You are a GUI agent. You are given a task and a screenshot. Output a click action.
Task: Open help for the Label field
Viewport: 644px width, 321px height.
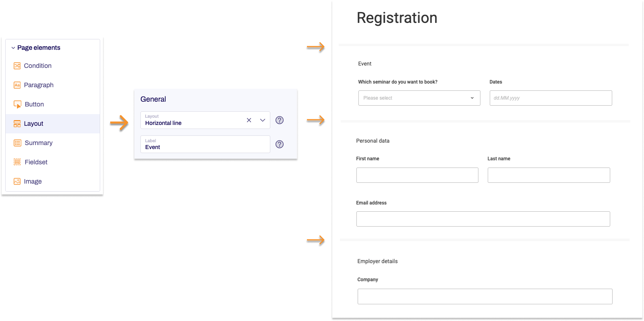point(279,144)
